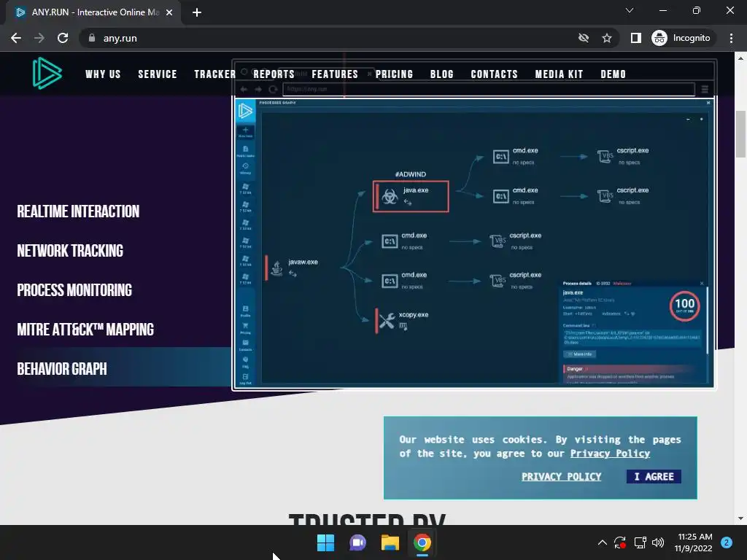Screen dimensions: 747x560
Task: Open network settings tray icon
Action: (640, 542)
